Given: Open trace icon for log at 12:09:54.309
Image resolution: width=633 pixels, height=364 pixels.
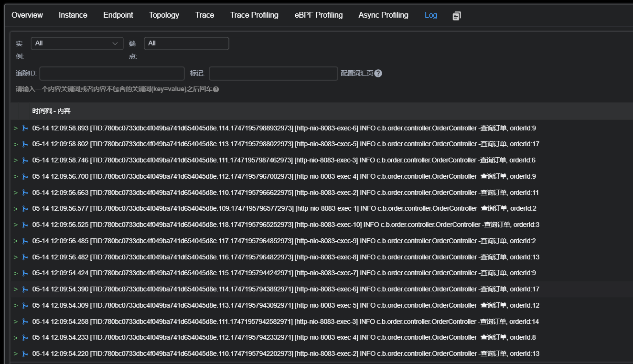Looking at the screenshot, I should click(x=25, y=306).
